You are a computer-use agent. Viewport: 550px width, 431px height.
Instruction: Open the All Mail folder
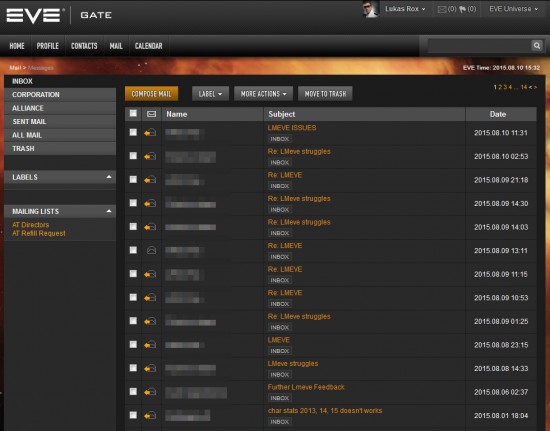[60, 135]
